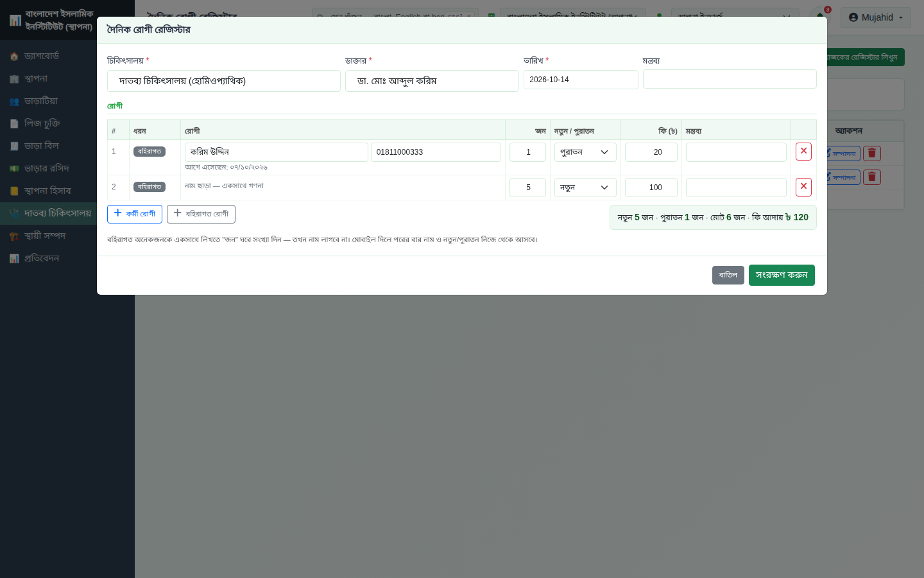Open Mujahid user menu

pyautogui.click(x=875, y=17)
